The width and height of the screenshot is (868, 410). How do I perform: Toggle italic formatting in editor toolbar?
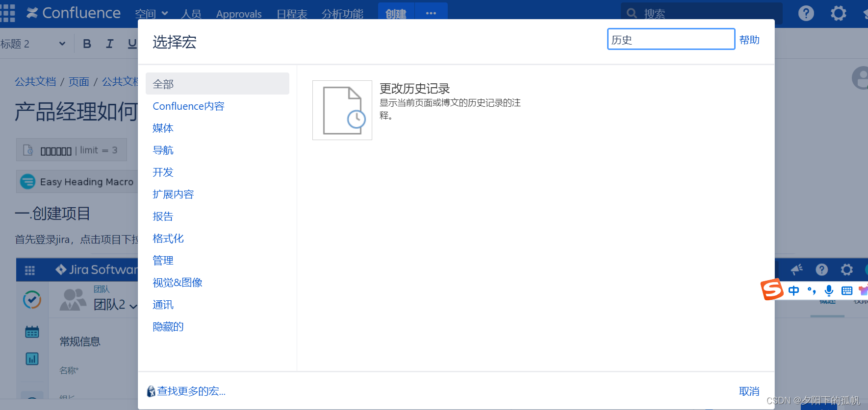coord(109,44)
